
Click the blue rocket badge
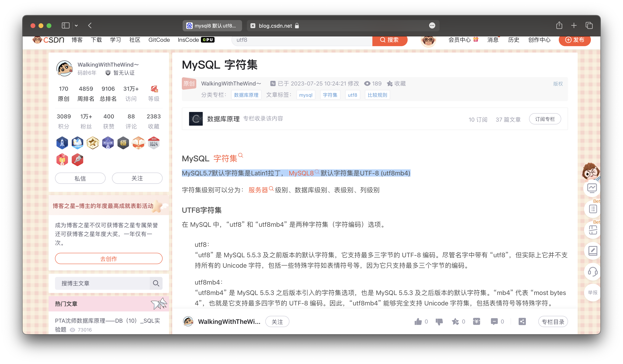click(62, 143)
